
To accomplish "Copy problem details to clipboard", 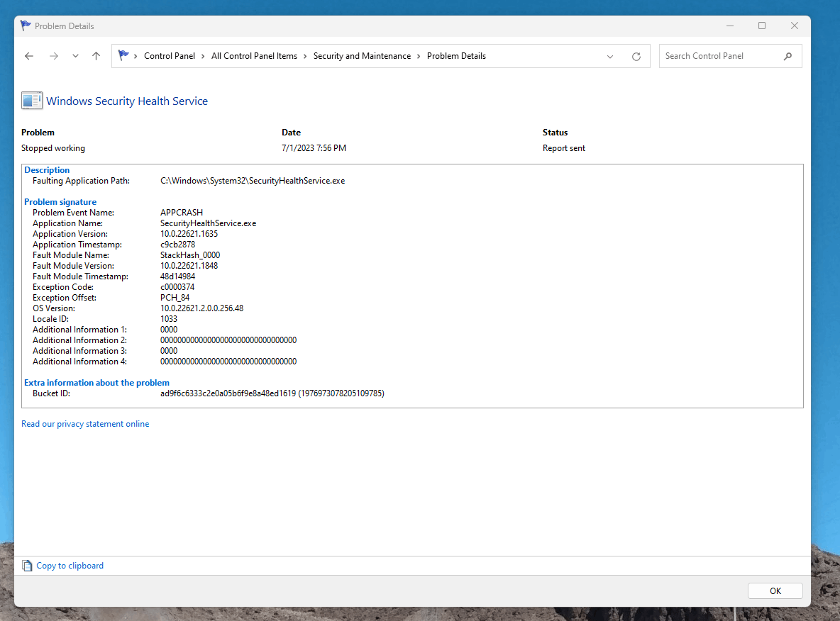I will pos(70,565).
